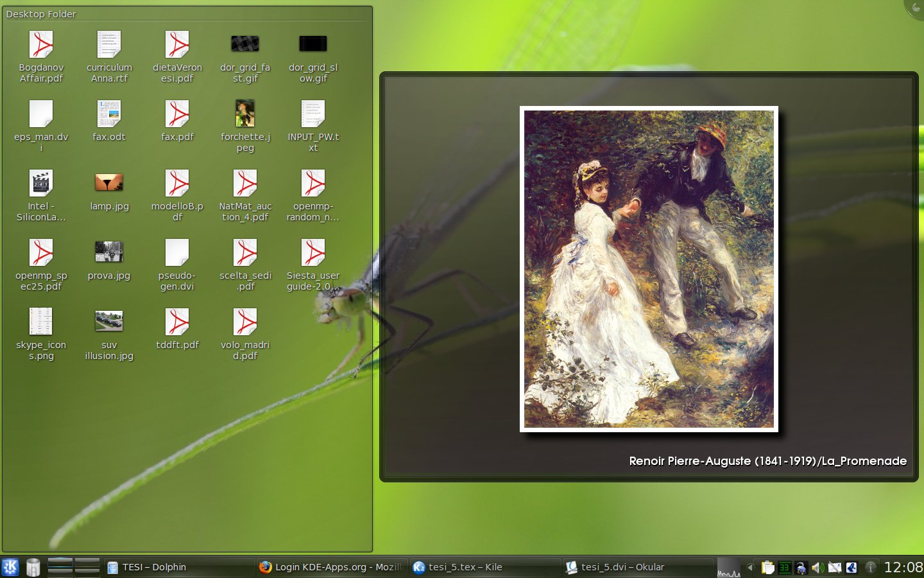
Task: Open curriculum Anna.rtf document icon
Action: [109, 44]
